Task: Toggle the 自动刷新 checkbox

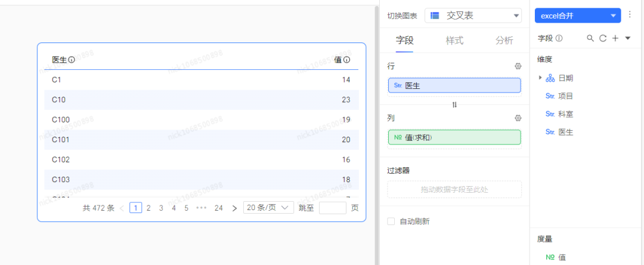Action: pyautogui.click(x=391, y=221)
